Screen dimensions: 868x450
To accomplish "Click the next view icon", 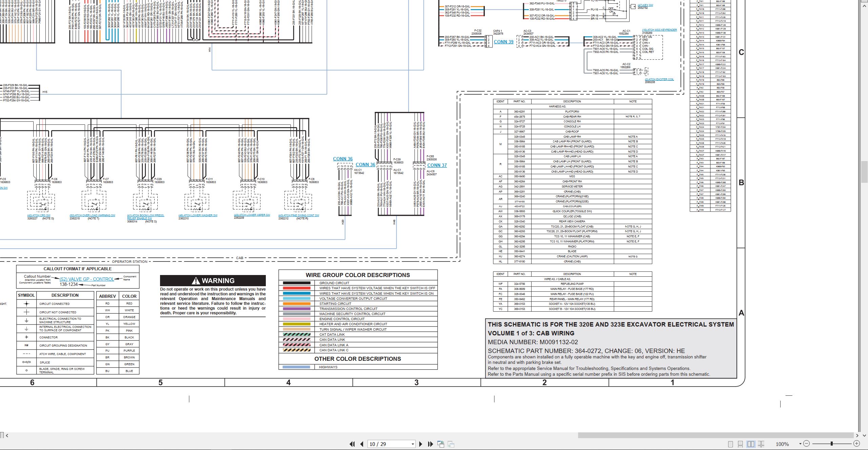I will pyautogui.click(x=451, y=444).
